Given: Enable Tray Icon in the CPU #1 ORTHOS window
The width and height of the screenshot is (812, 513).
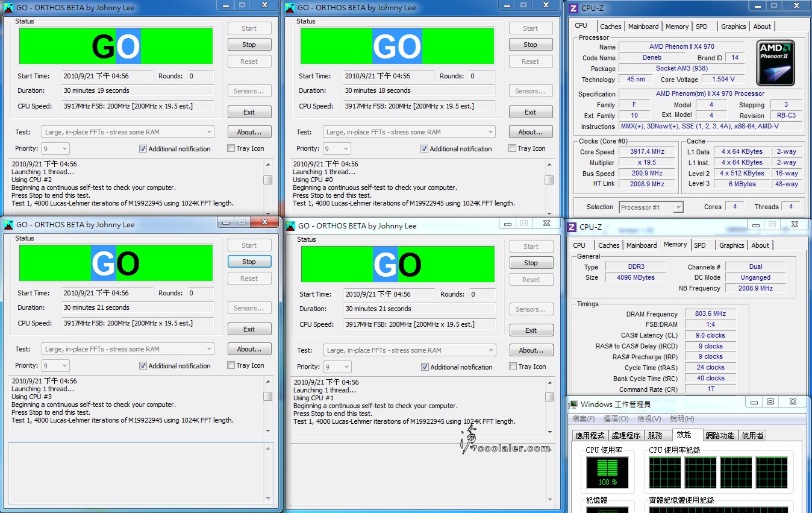Looking at the screenshot, I should click(513, 367).
